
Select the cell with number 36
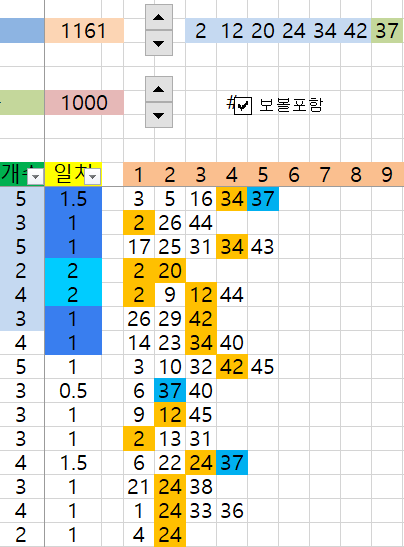[232, 511]
